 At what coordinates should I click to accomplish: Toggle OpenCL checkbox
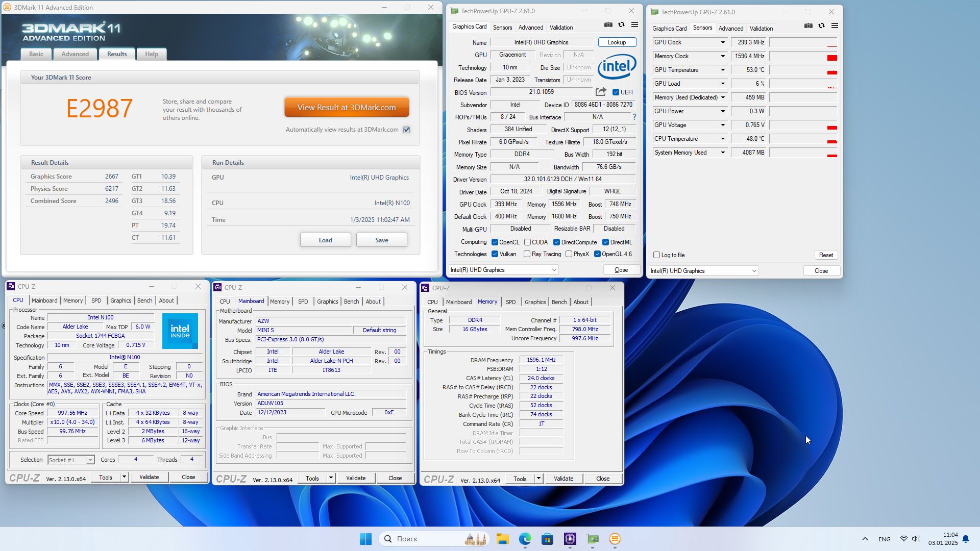[495, 242]
